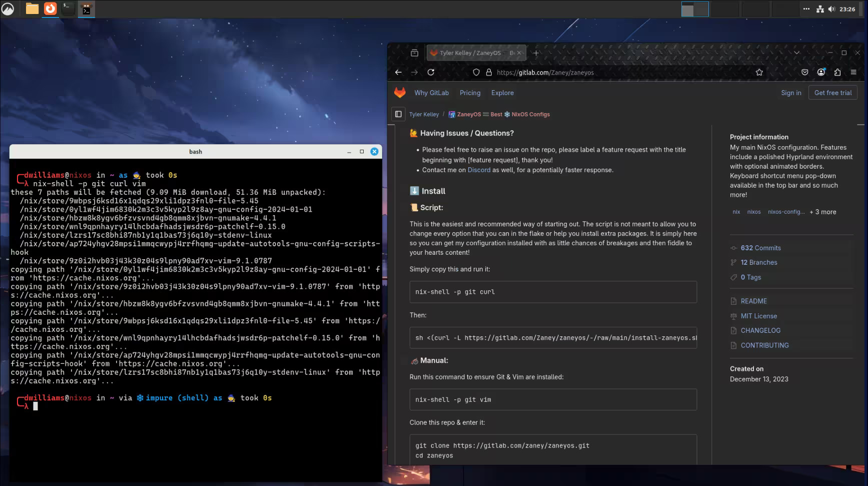
Task: Click the 'Get free trial' button
Action: coord(833,93)
